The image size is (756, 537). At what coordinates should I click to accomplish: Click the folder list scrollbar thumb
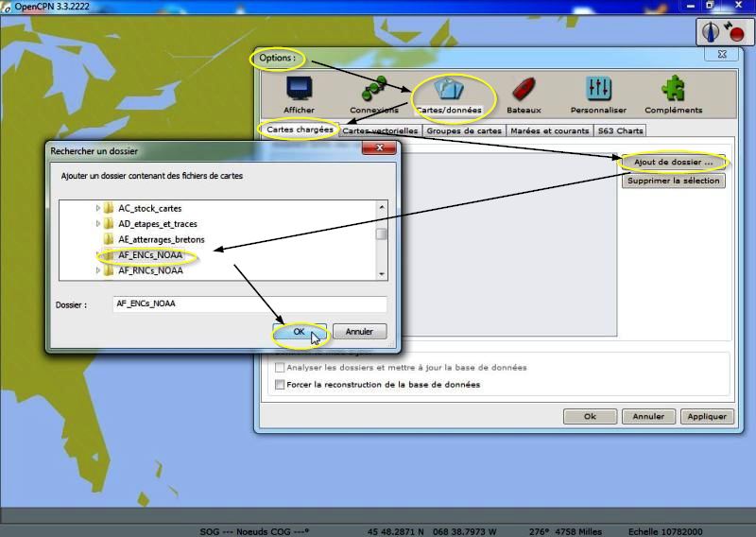(382, 234)
